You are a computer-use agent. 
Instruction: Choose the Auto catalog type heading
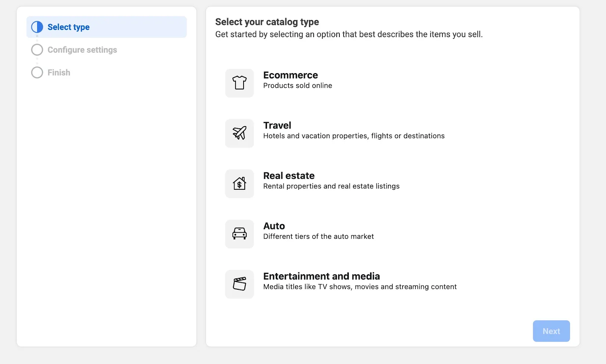coord(274,226)
